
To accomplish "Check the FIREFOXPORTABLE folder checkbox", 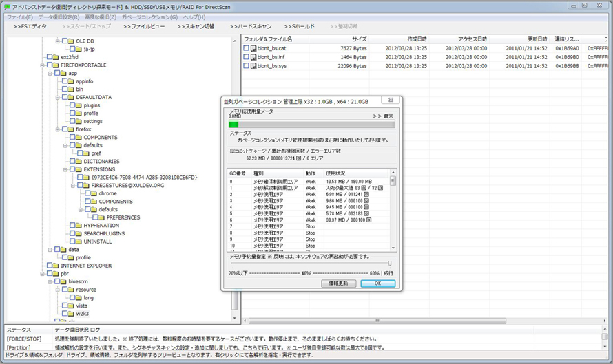I will [50, 65].
